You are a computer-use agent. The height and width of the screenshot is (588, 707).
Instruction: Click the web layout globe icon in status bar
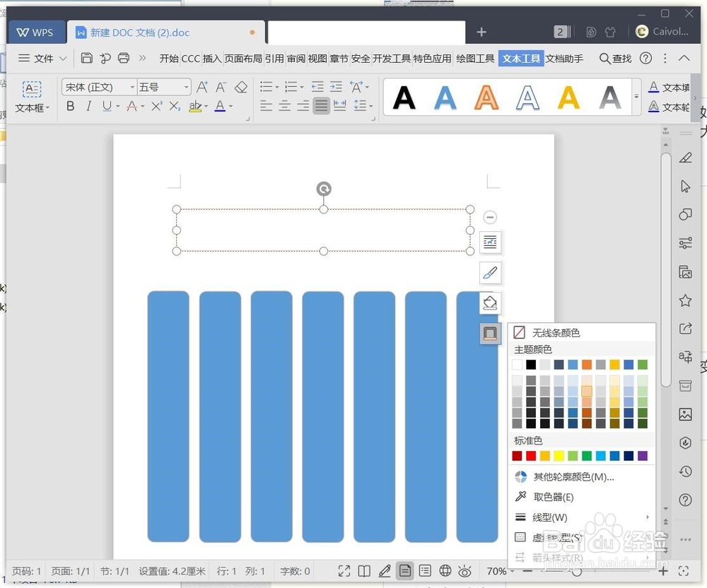click(x=445, y=571)
